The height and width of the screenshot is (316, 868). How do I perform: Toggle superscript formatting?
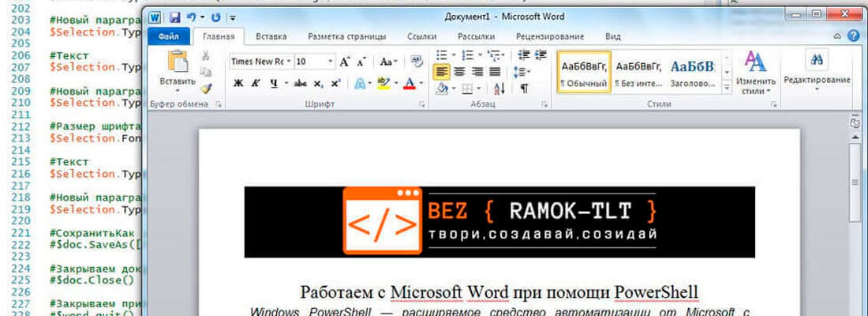point(335,84)
